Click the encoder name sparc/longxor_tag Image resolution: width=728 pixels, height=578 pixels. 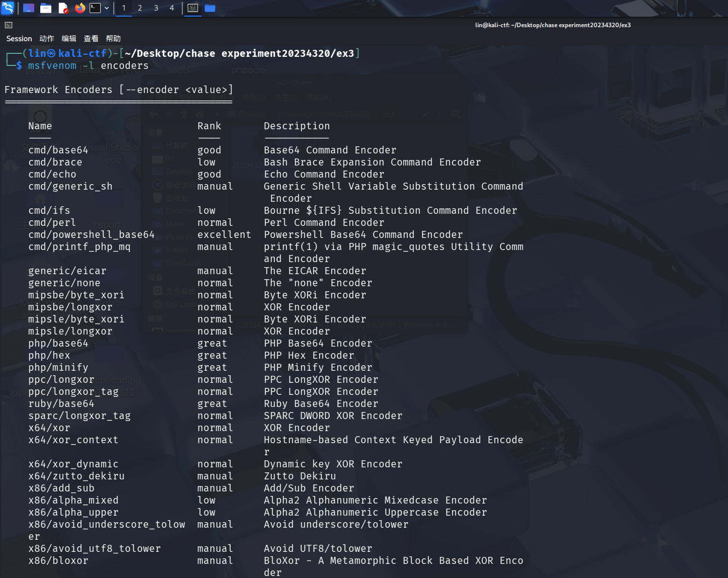[80, 416]
